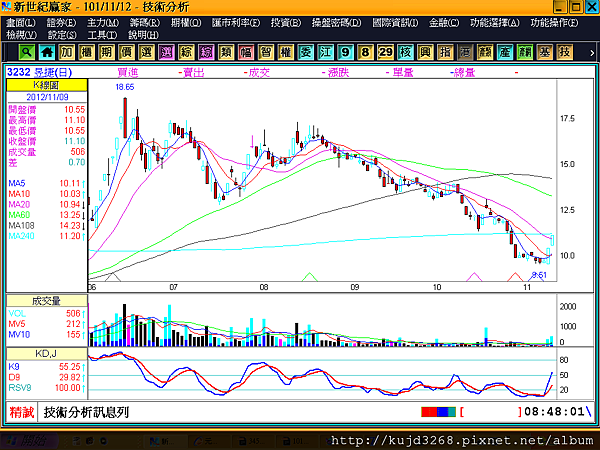Click the MA240 moving average label

pos(21,236)
